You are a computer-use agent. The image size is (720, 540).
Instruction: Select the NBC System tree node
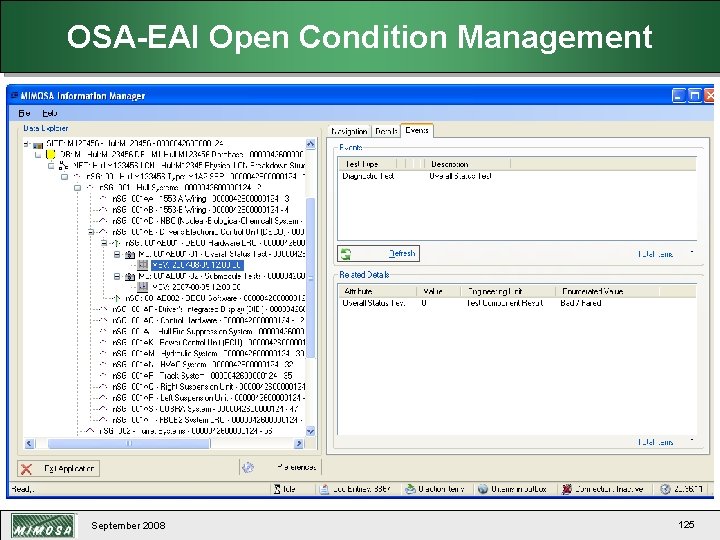point(208,221)
